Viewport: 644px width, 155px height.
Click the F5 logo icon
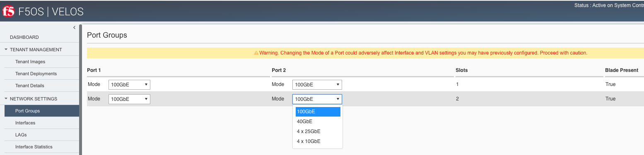tap(8, 12)
